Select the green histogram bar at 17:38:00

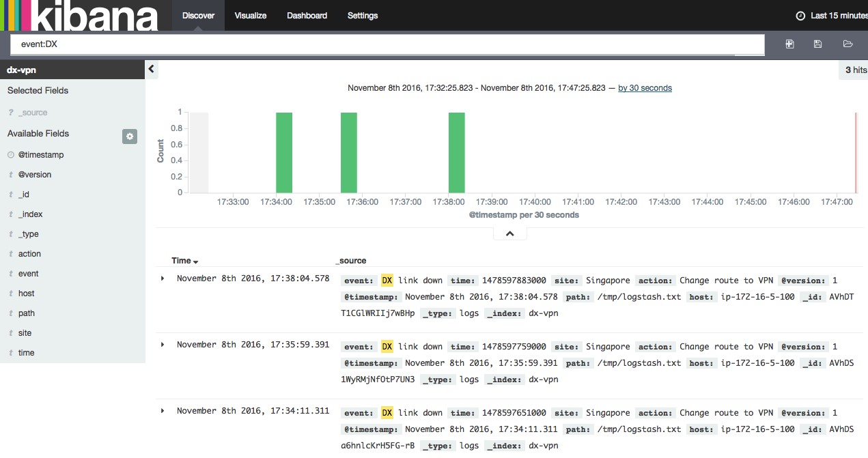(456, 152)
